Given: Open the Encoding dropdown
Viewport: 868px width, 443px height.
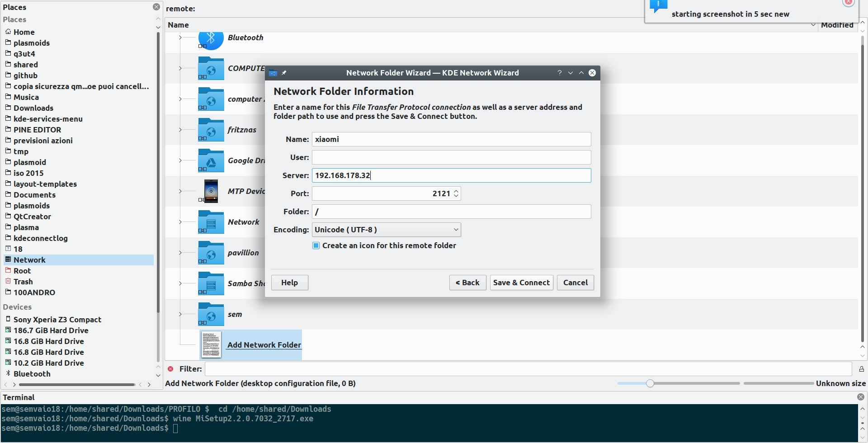Looking at the screenshot, I should click(x=387, y=230).
